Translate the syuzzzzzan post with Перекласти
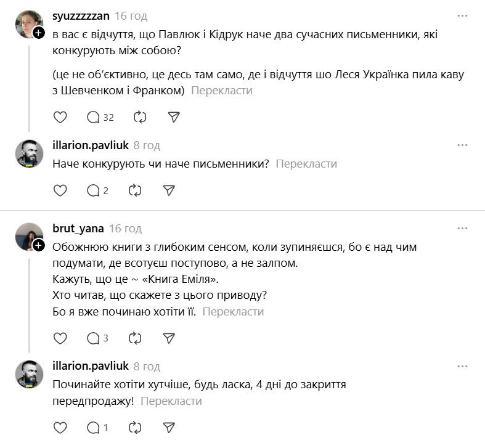Screen dimensions: 485x448 (x=221, y=91)
